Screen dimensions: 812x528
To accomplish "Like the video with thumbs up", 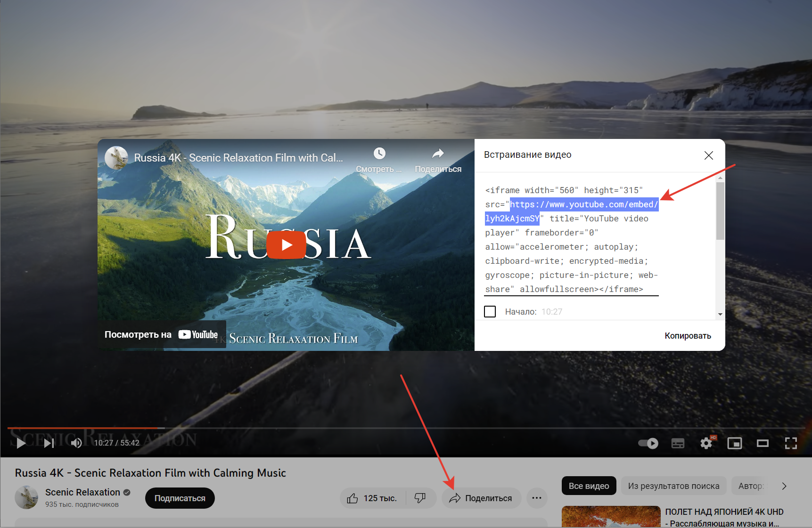I will (x=372, y=498).
